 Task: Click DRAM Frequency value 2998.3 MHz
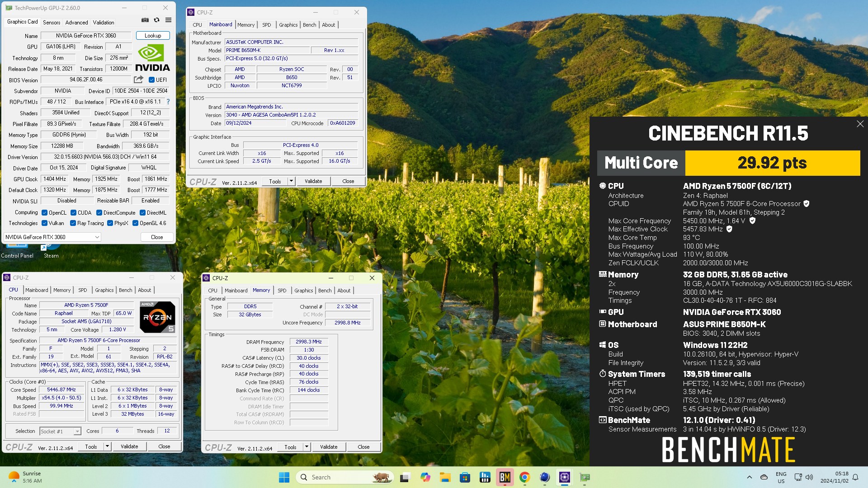[309, 342]
